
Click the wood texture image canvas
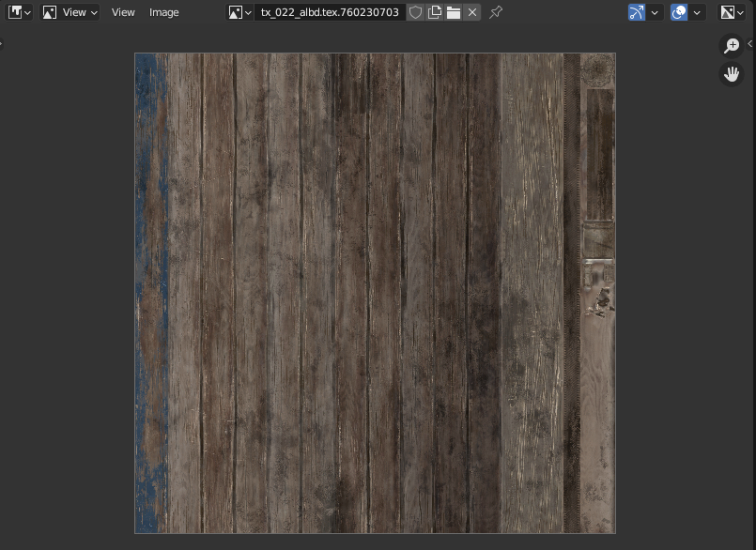point(375,293)
